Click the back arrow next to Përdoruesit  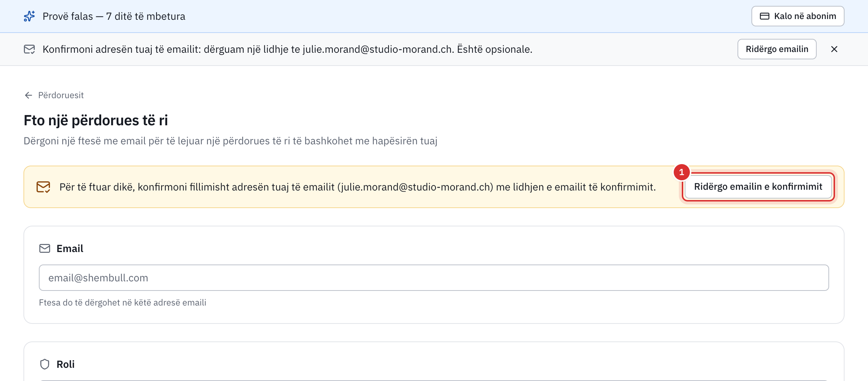pyautogui.click(x=28, y=95)
